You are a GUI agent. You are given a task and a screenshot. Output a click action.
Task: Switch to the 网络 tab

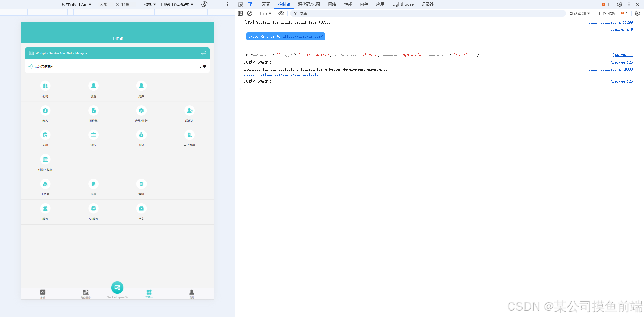tap(332, 4)
